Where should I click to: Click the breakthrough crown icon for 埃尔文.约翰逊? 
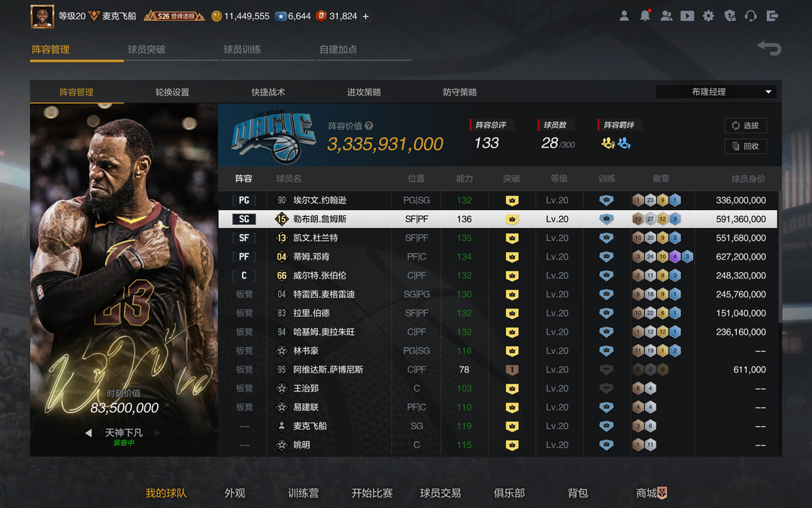(x=512, y=201)
